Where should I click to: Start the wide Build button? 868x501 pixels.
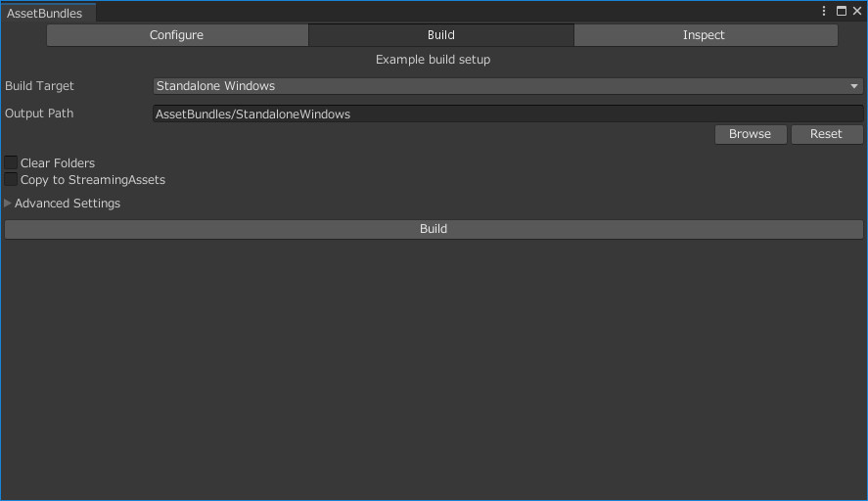point(434,229)
